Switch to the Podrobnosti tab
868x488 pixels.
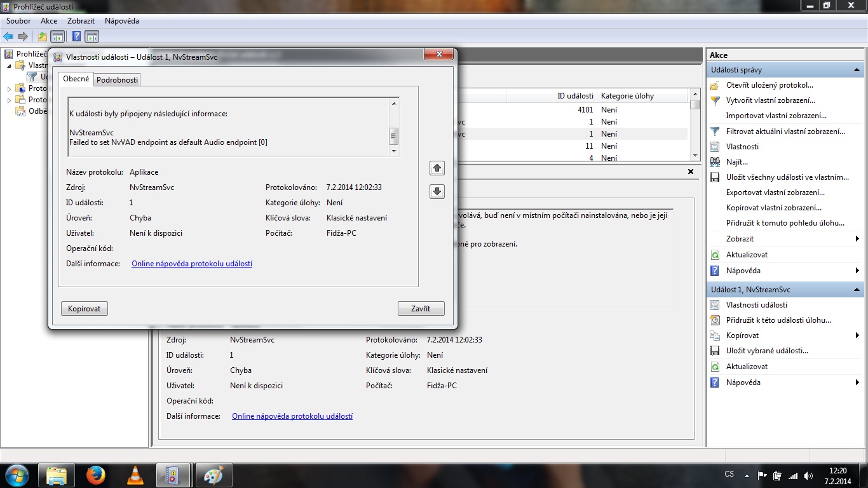(x=117, y=80)
